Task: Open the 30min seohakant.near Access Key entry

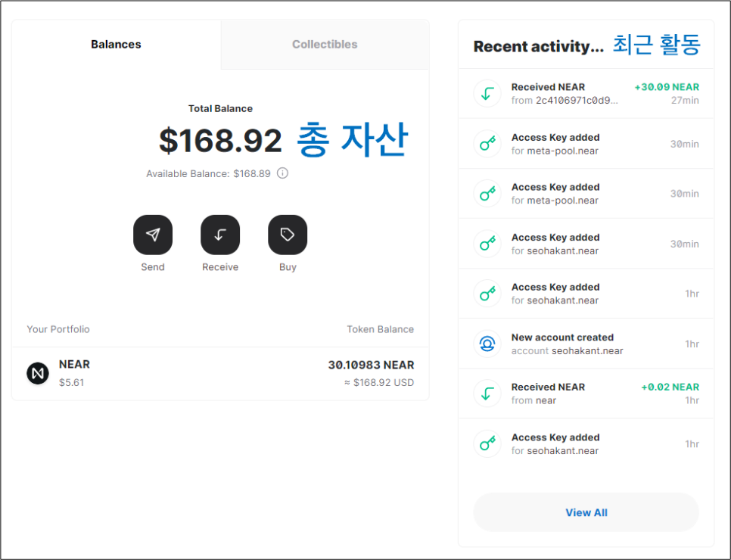Action: click(586, 244)
